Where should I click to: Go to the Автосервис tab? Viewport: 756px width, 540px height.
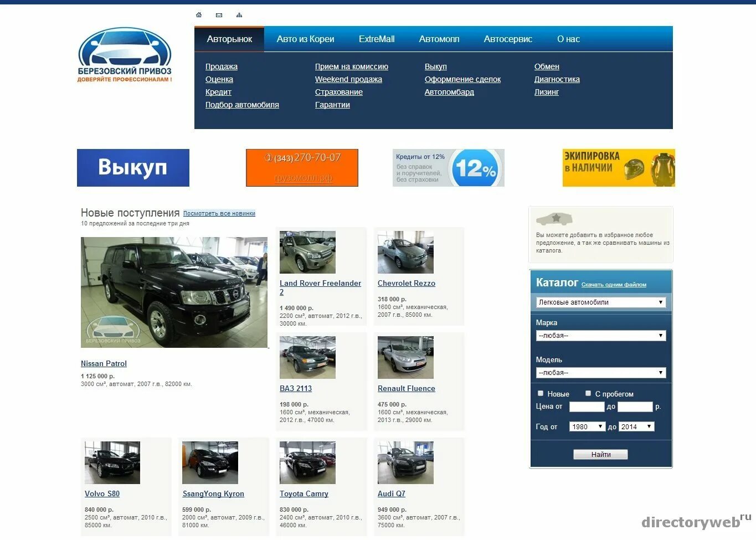tap(508, 39)
